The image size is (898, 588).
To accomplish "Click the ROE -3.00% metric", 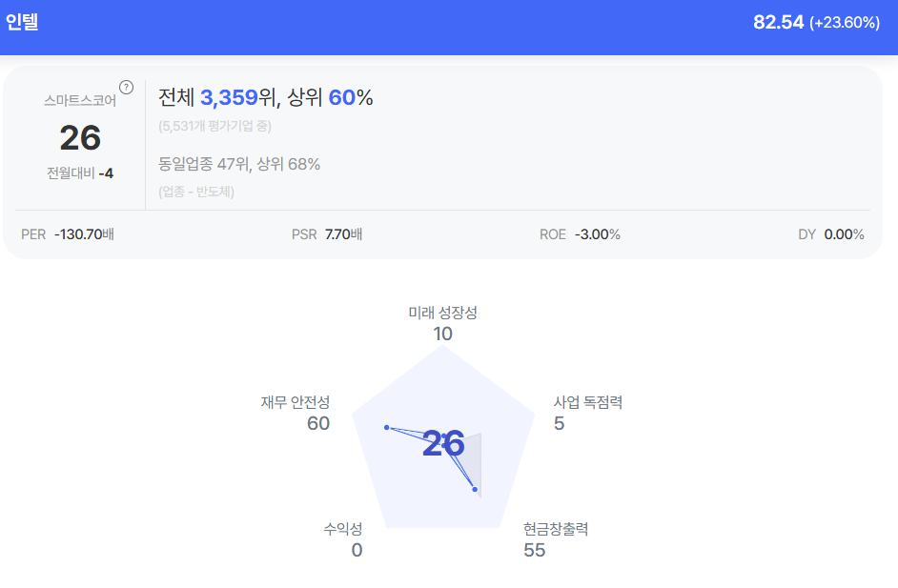I will [580, 234].
